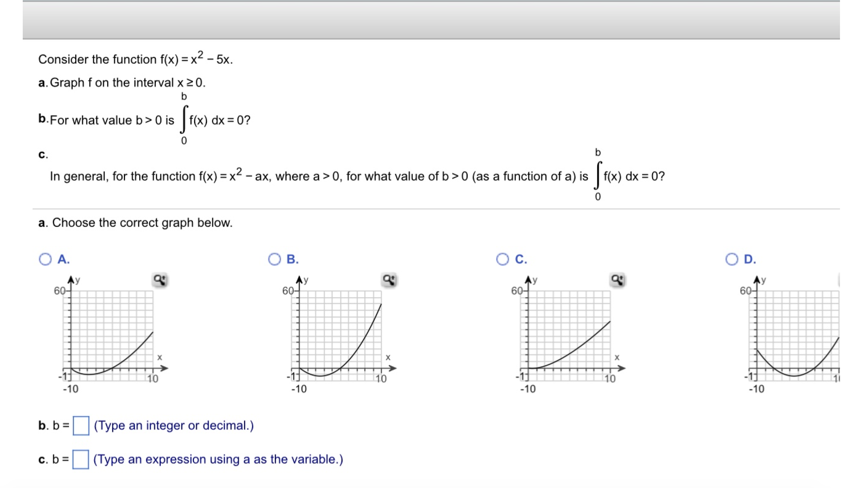Select answer choice D

731,259
